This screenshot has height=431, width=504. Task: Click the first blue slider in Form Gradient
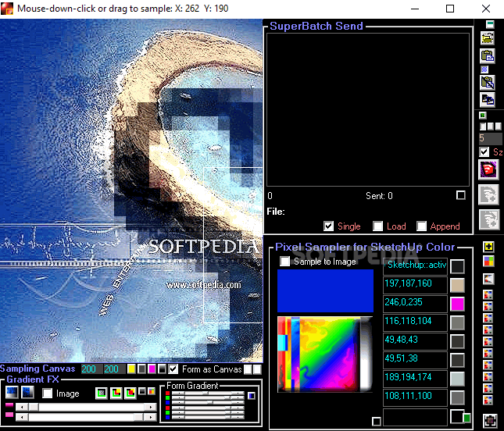click(208, 402)
